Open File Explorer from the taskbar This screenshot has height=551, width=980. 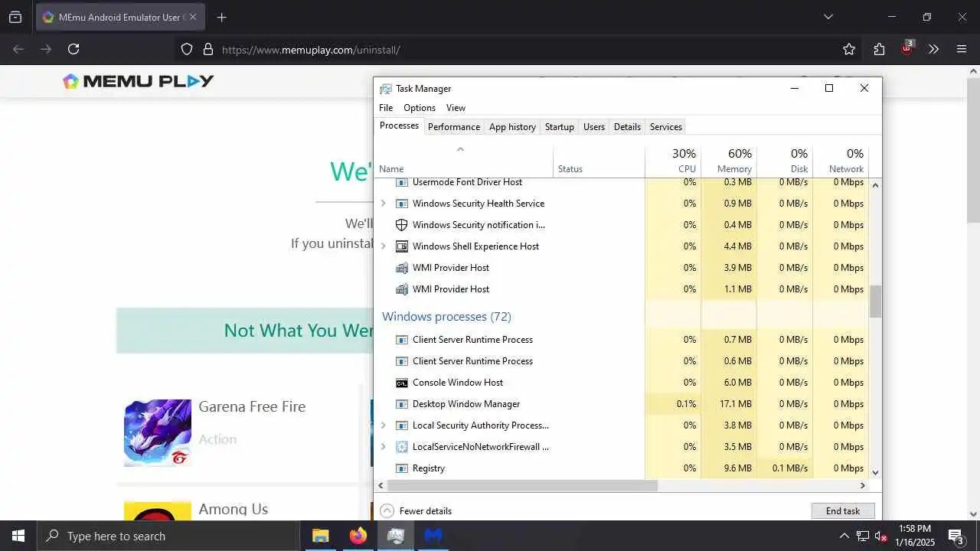coord(320,536)
